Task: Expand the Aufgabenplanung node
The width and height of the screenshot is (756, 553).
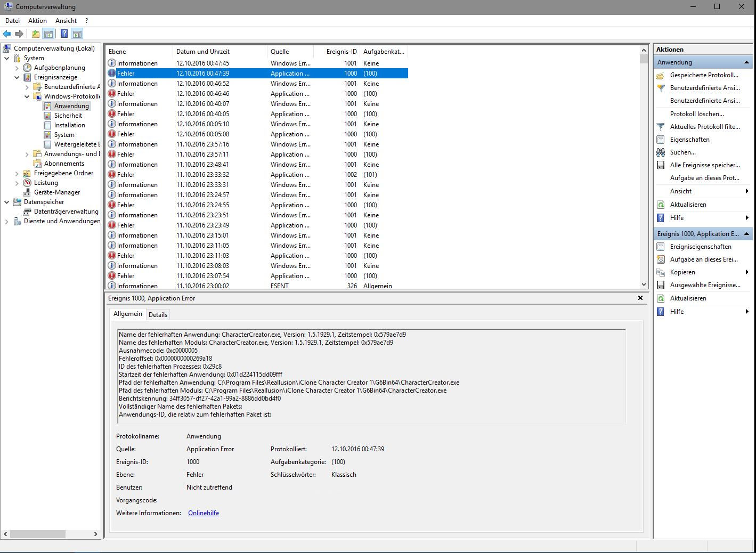Action: [17, 68]
